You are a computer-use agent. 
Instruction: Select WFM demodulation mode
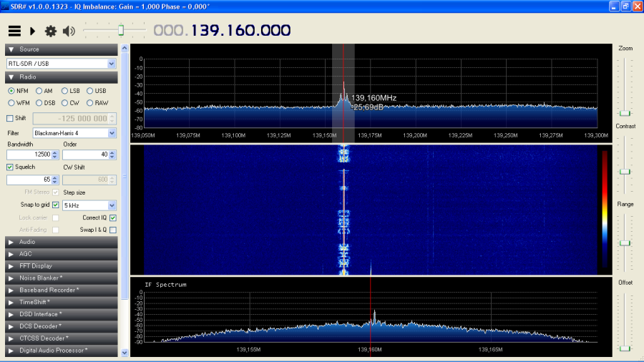coord(11,103)
